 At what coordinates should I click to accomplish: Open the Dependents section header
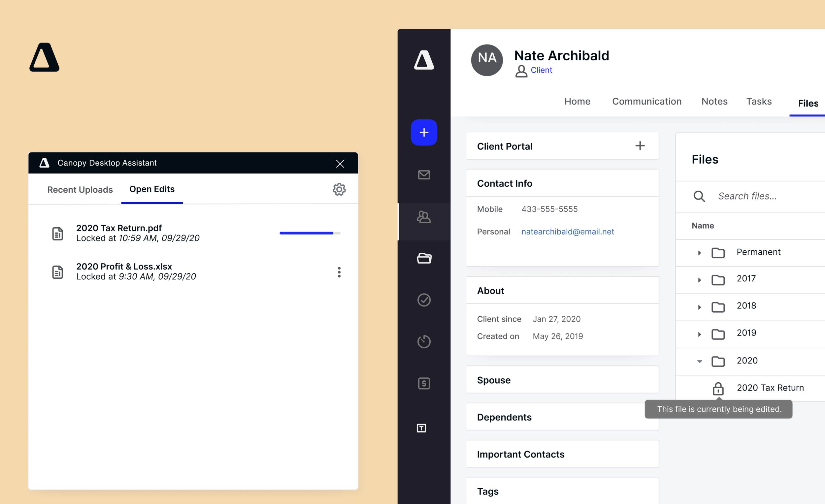click(563, 417)
